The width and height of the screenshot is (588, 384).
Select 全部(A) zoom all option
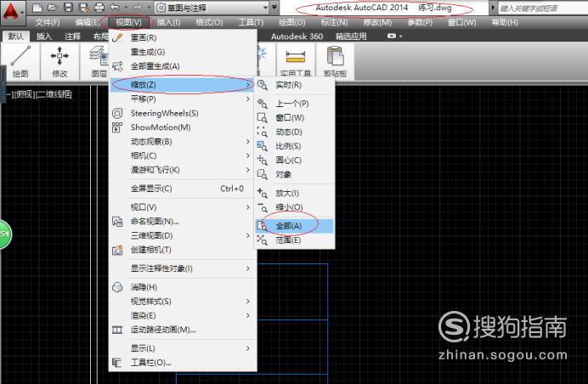click(x=294, y=226)
